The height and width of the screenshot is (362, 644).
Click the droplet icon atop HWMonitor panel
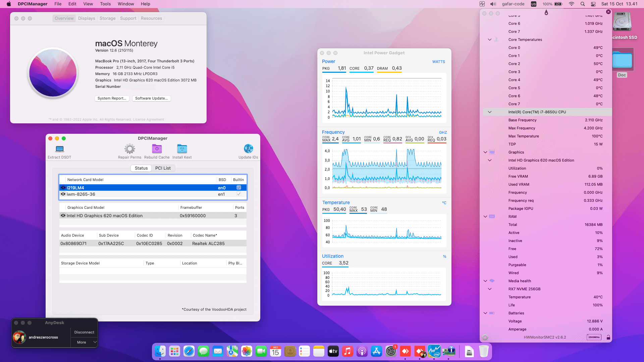[x=546, y=12]
